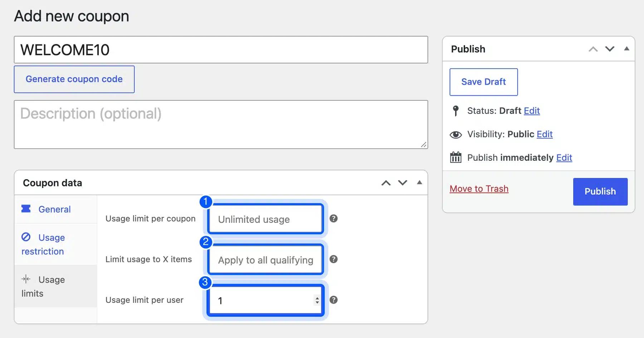The width and height of the screenshot is (644, 338).
Task: Click the Usage limit per coupon field
Action: pyautogui.click(x=265, y=219)
